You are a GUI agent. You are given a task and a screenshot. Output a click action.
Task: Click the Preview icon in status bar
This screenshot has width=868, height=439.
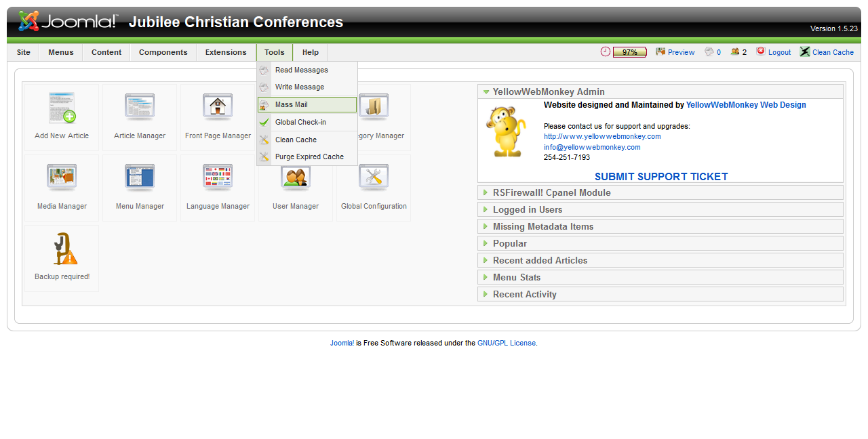[660, 51]
